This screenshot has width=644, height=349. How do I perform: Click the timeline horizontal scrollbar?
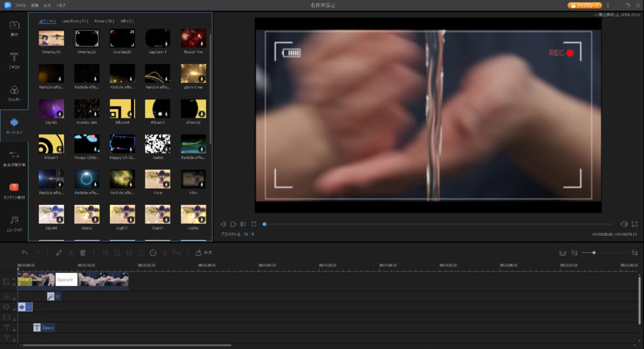126,345
